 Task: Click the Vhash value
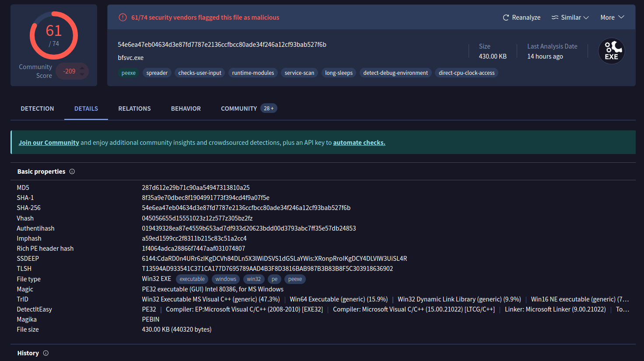pos(197,218)
